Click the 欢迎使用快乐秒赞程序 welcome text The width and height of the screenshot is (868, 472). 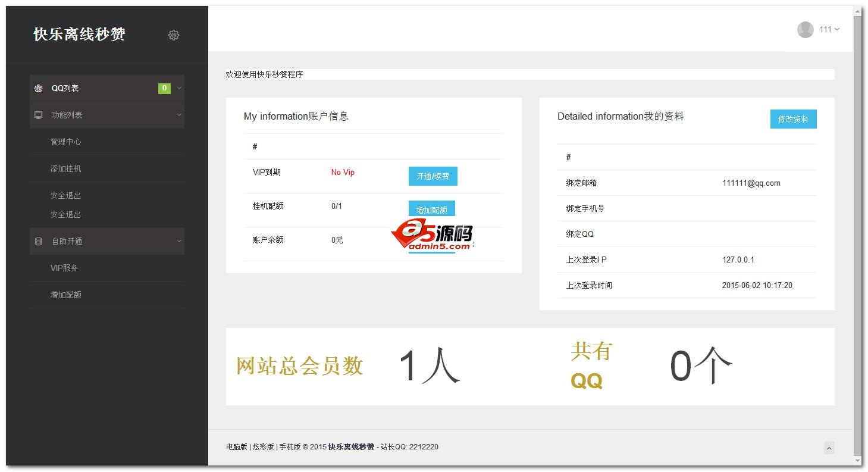265,74
